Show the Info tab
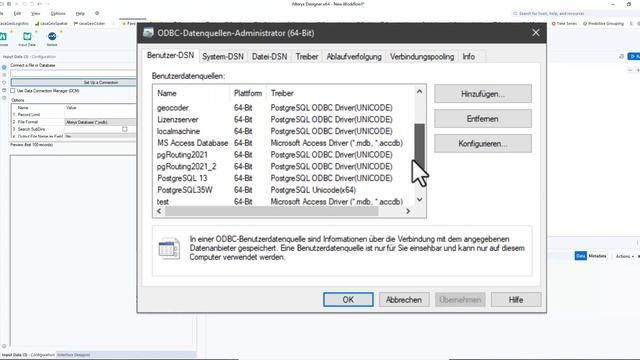Screen dimensions: 640x360 coord(468,57)
